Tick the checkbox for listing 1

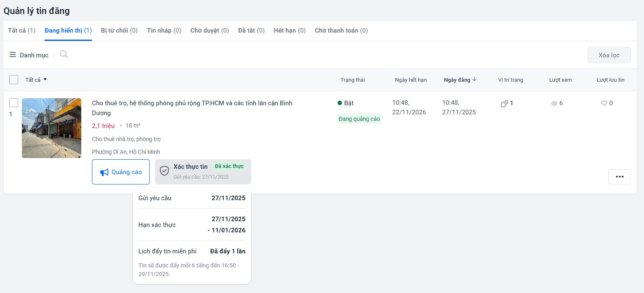coord(14,103)
